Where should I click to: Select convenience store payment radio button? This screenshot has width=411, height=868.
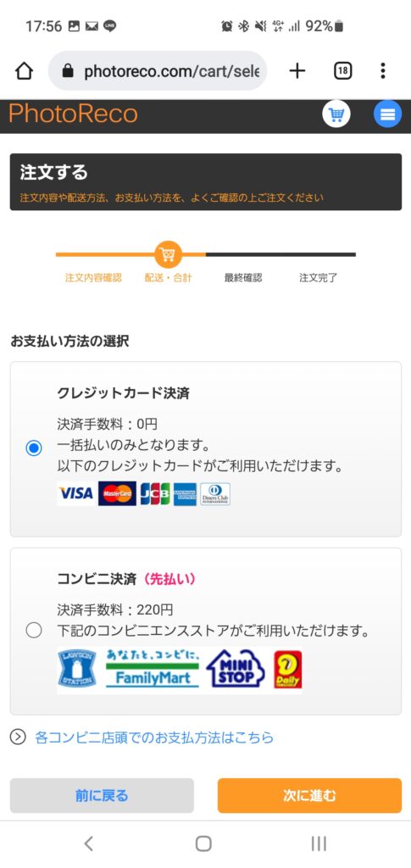coord(34,630)
